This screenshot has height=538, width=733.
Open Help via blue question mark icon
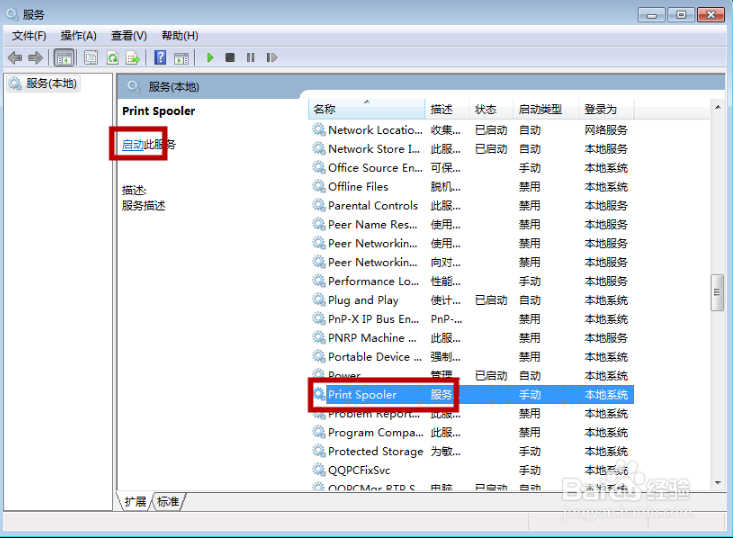point(160,58)
